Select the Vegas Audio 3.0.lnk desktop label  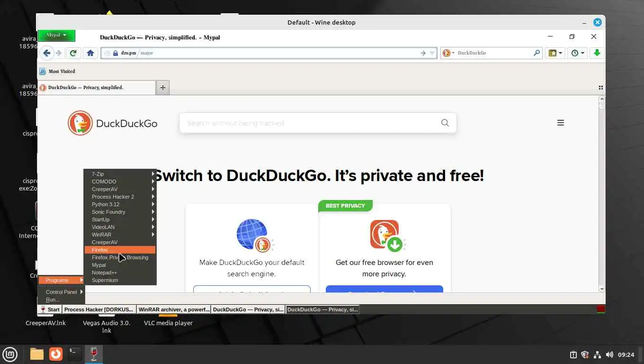point(107,327)
